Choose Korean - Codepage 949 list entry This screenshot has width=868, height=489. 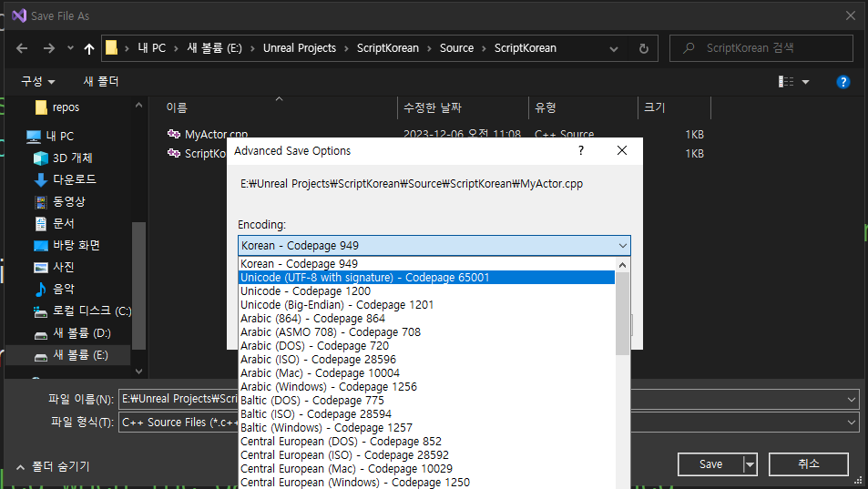[427, 264]
